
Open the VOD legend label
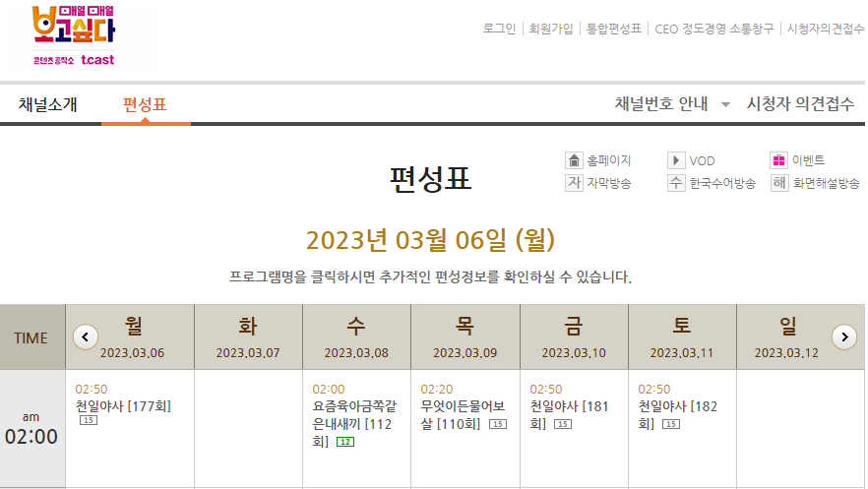pyautogui.click(x=702, y=161)
